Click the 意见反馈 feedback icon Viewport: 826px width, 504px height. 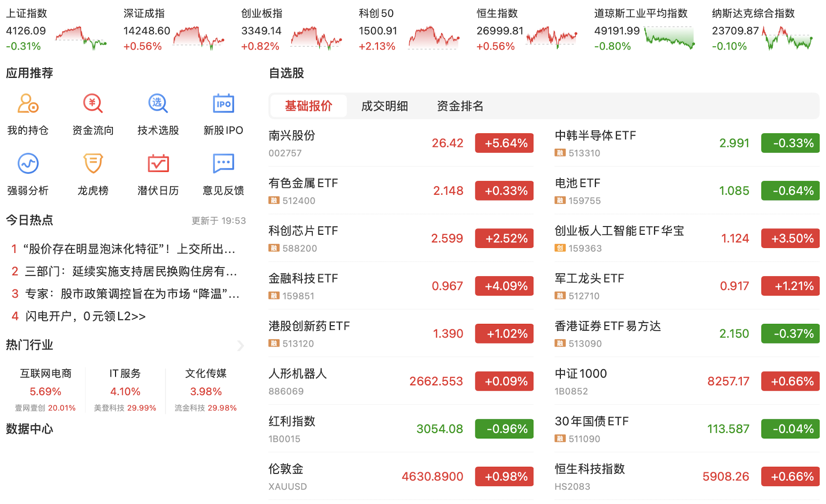(x=223, y=164)
